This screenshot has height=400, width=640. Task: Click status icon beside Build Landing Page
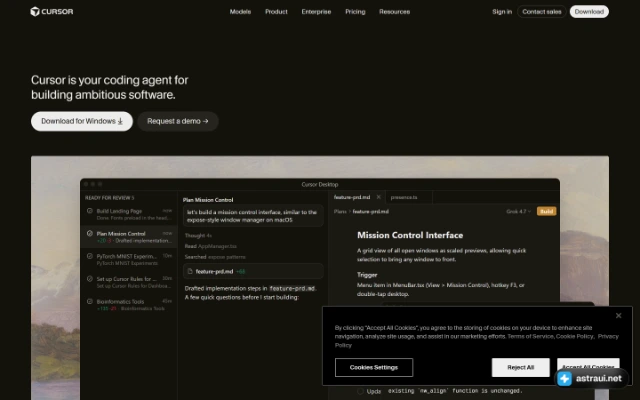click(90, 211)
